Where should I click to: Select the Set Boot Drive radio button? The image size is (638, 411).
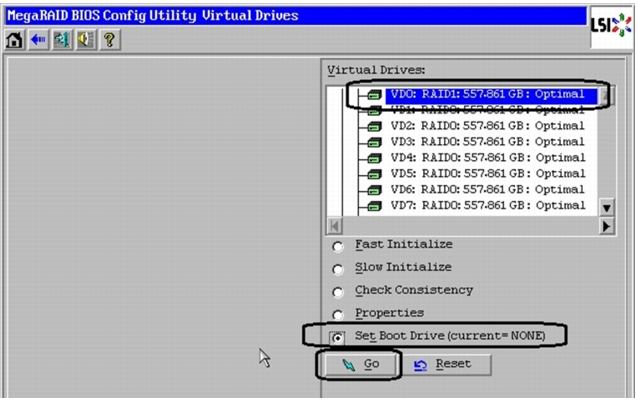click(x=337, y=338)
